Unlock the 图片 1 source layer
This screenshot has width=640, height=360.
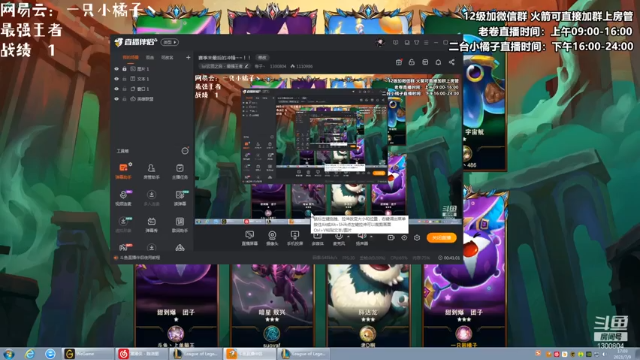click(124, 69)
